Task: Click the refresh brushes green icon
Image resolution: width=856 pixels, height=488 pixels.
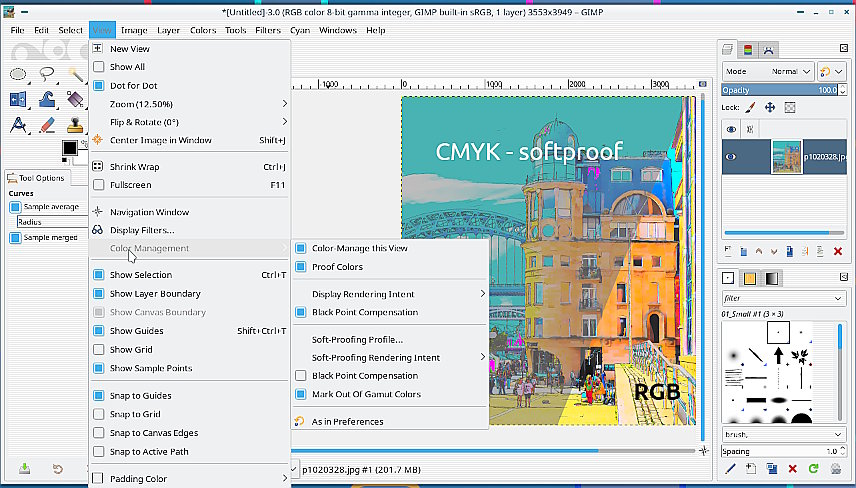Action: tap(813, 468)
